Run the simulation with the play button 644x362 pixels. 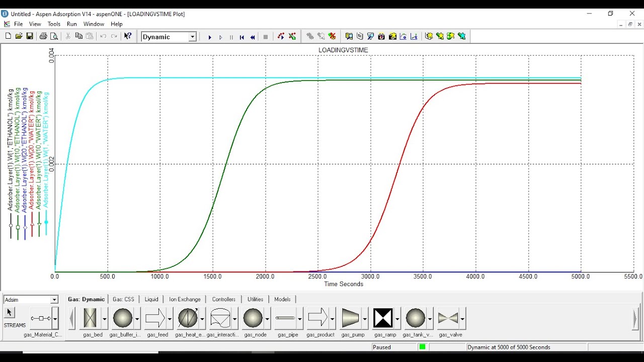[x=210, y=37]
